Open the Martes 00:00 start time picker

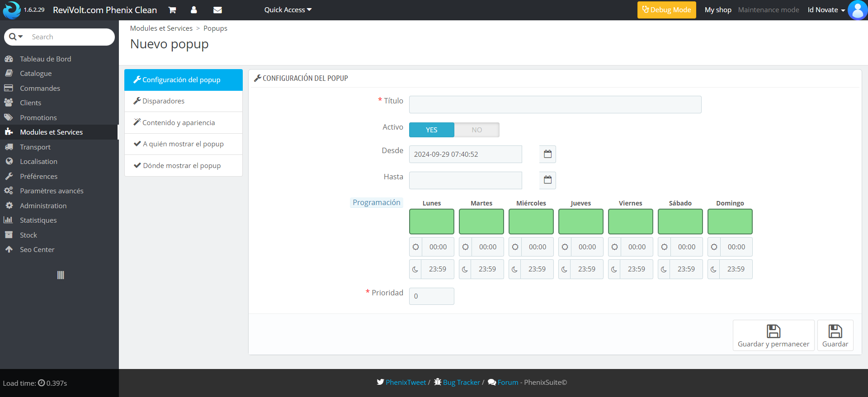(x=488, y=247)
